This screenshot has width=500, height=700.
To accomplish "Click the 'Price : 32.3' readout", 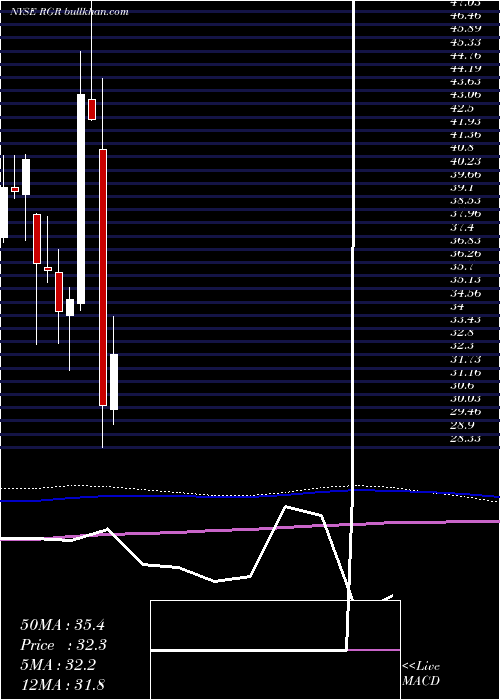I will point(63,645).
